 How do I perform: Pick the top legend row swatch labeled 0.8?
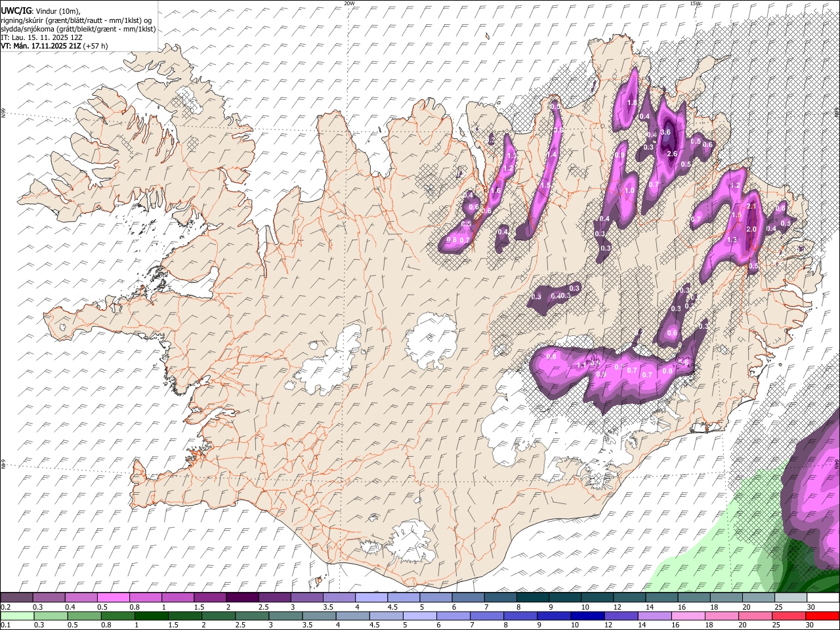point(146,597)
